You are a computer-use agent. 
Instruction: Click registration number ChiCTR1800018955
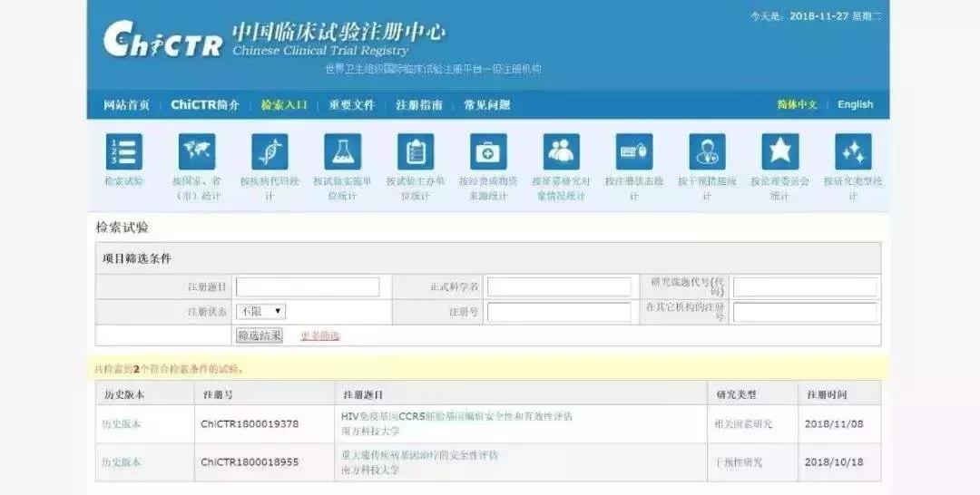[250, 462]
